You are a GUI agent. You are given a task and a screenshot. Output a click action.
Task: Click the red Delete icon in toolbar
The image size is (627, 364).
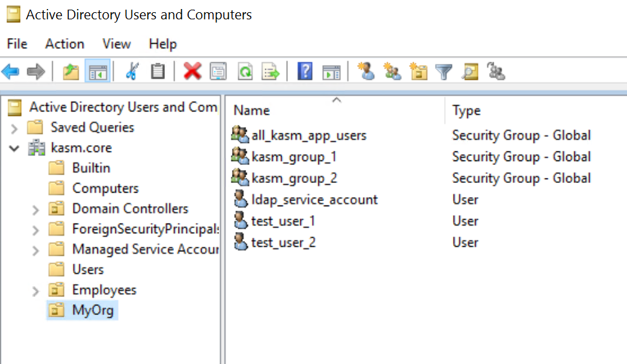tap(192, 71)
